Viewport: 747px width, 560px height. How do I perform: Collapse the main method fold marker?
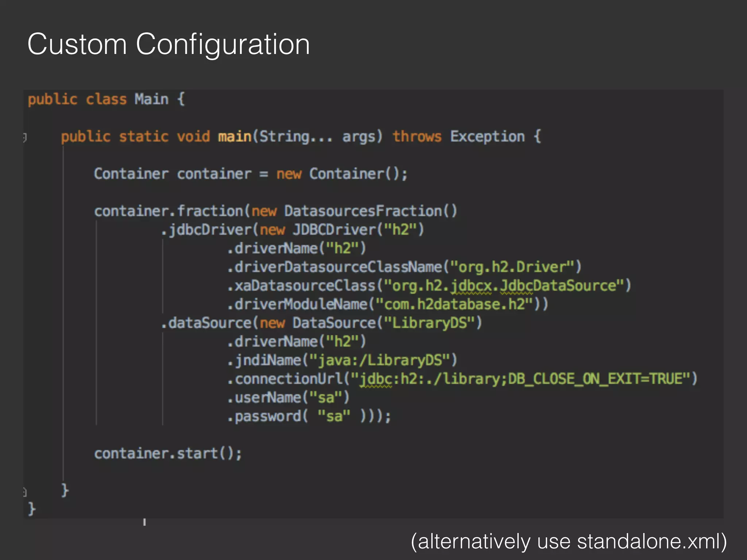(25, 137)
